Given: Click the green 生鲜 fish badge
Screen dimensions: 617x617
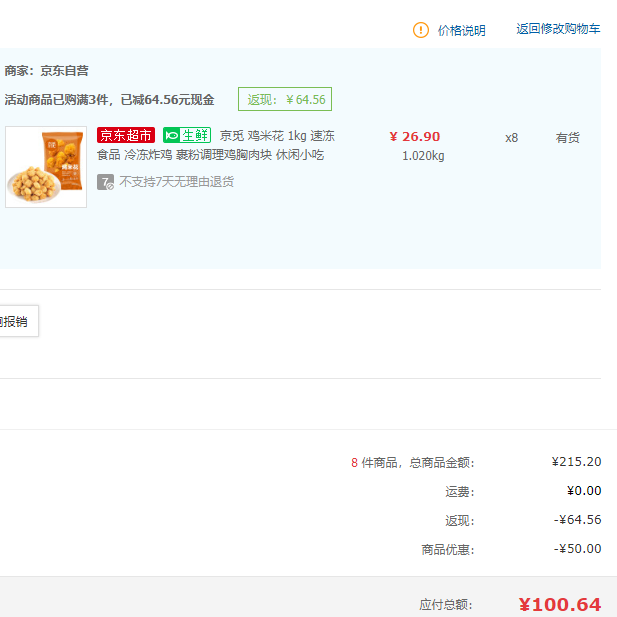Looking at the screenshot, I should tap(187, 136).
